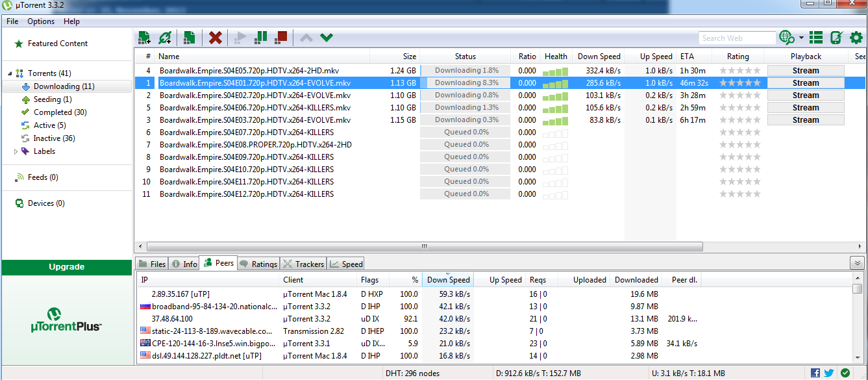
Task: Click the green Upgrade button
Action: (67, 267)
